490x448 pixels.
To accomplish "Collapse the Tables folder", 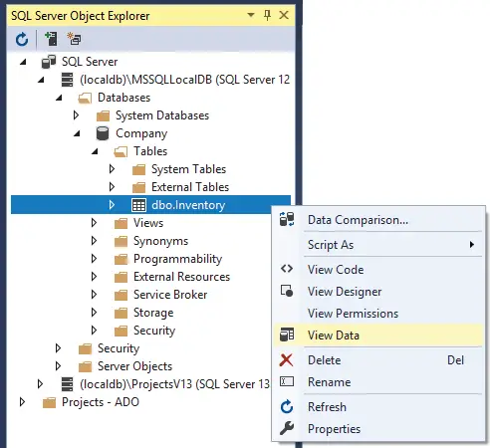I will 95,151.
